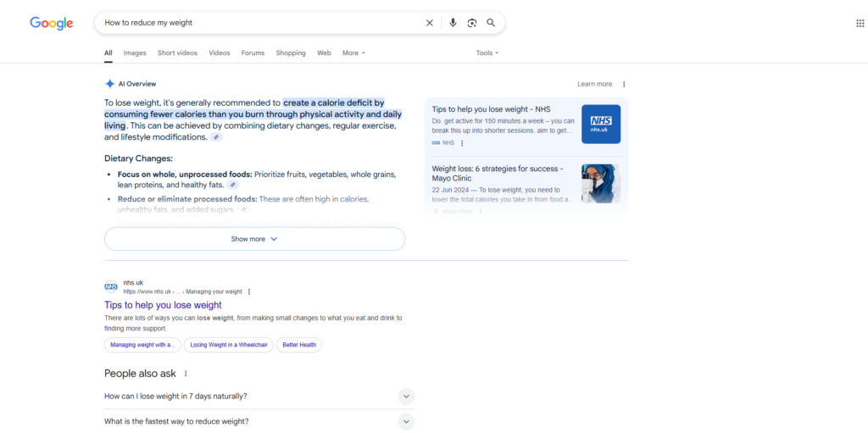Image resolution: width=868 pixels, height=433 pixels.
Task: Switch to Short videos tab
Action: (x=177, y=53)
